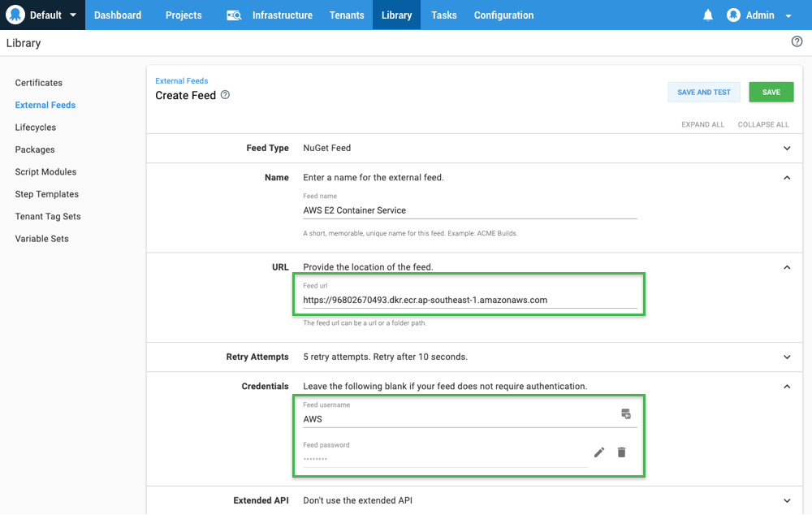Click the insert-variable icon next to Feed username
812x515 pixels.
(625, 413)
